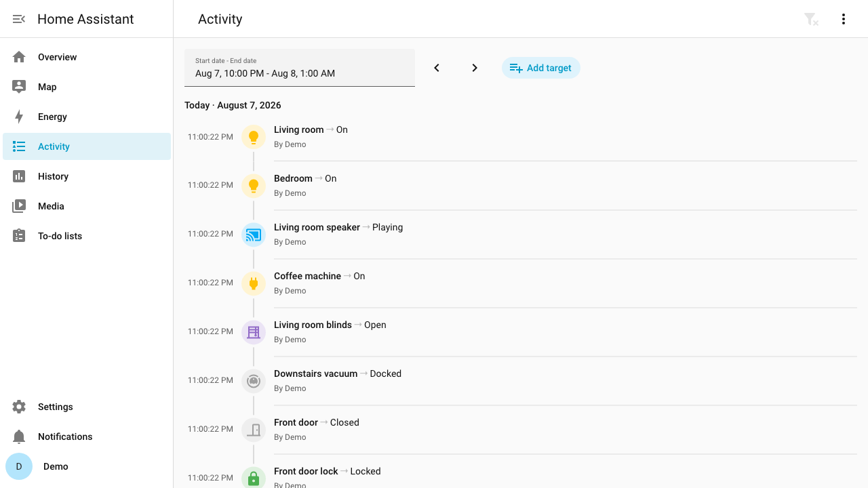This screenshot has height=488, width=868.
Task: Open Coffee machine → On entry
Action: pos(521,283)
